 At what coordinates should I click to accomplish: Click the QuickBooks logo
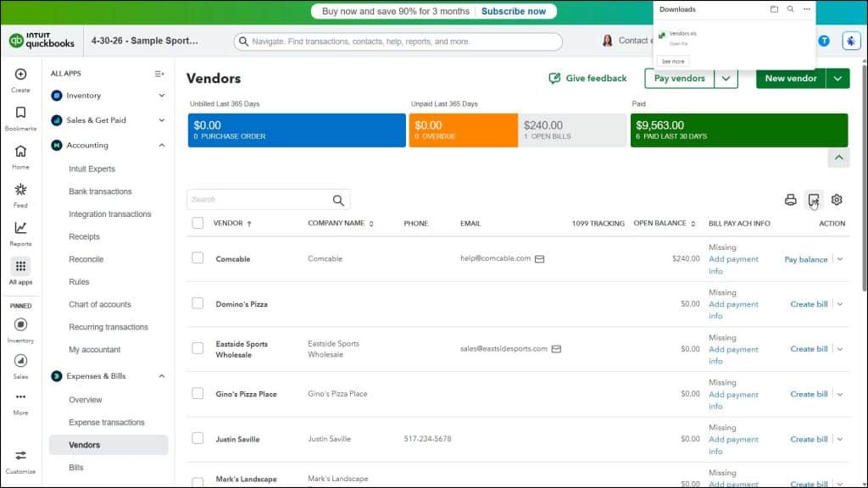pyautogui.click(x=42, y=41)
